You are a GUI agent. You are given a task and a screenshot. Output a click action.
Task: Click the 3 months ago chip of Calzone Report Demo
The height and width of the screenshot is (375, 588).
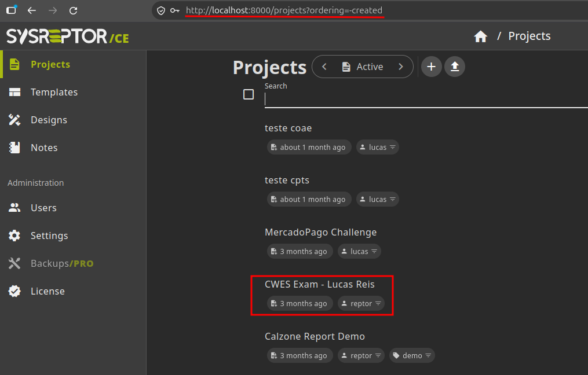point(300,355)
